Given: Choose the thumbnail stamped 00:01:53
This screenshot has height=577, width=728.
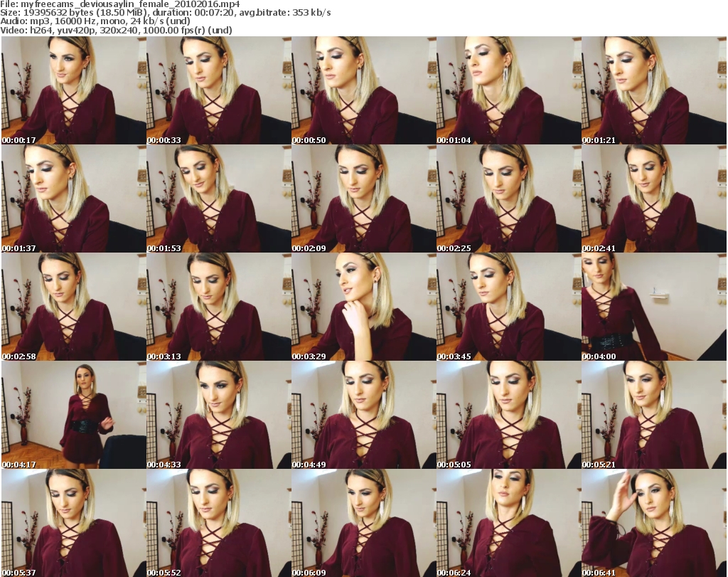Looking at the screenshot, I should coord(219,198).
